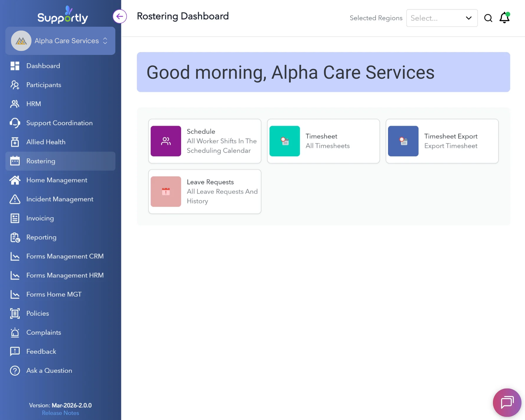
Task: Click the purple Schedule card icon
Action: pyautogui.click(x=166, y=141)
